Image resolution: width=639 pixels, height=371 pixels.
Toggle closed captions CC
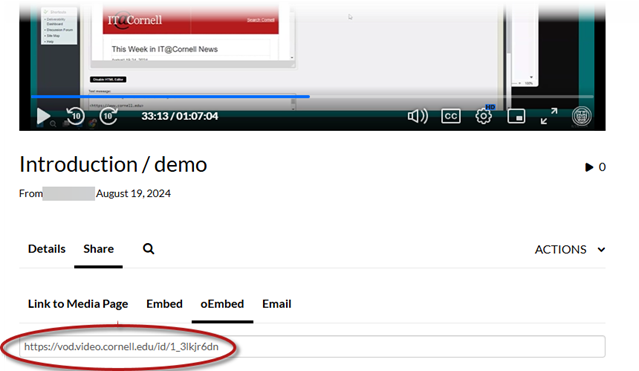tap(451, 116)
